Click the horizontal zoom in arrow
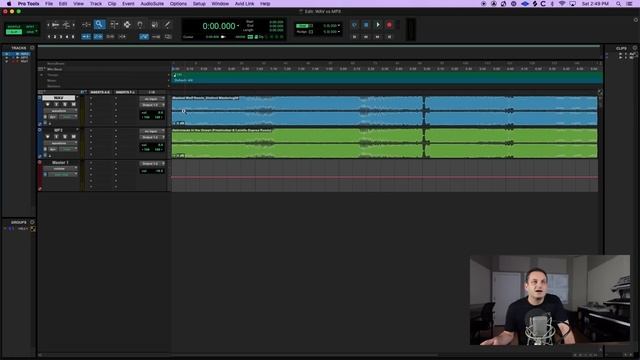The height and width of the screenshot is (360, 640). pyautogui.click(x=73, y=25)
